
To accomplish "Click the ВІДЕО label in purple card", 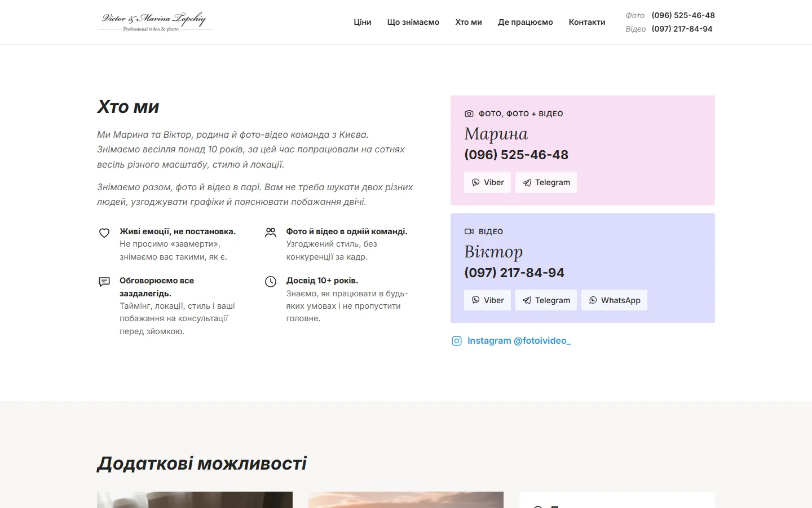I will click(491, 231).
